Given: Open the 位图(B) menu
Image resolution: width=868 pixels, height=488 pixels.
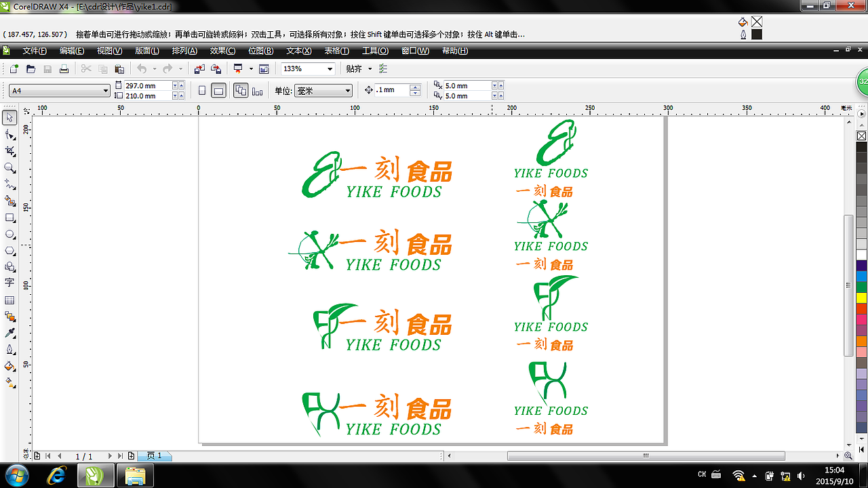Looking at the screenshot, I should pos(260,51).
